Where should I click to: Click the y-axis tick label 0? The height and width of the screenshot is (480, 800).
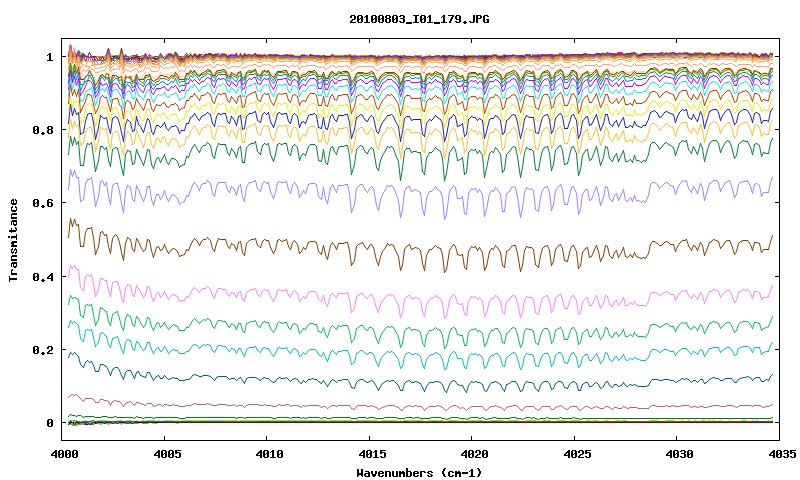tap(50, 423)
